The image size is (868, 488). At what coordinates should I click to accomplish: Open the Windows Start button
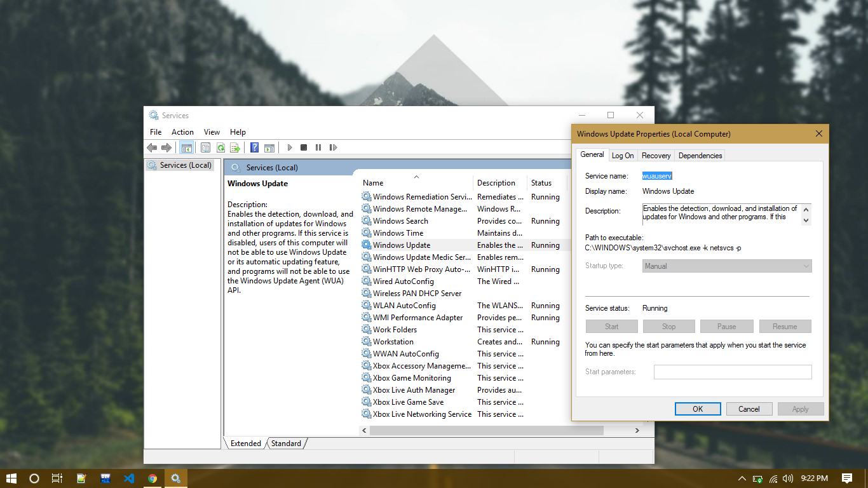(11, 478)
